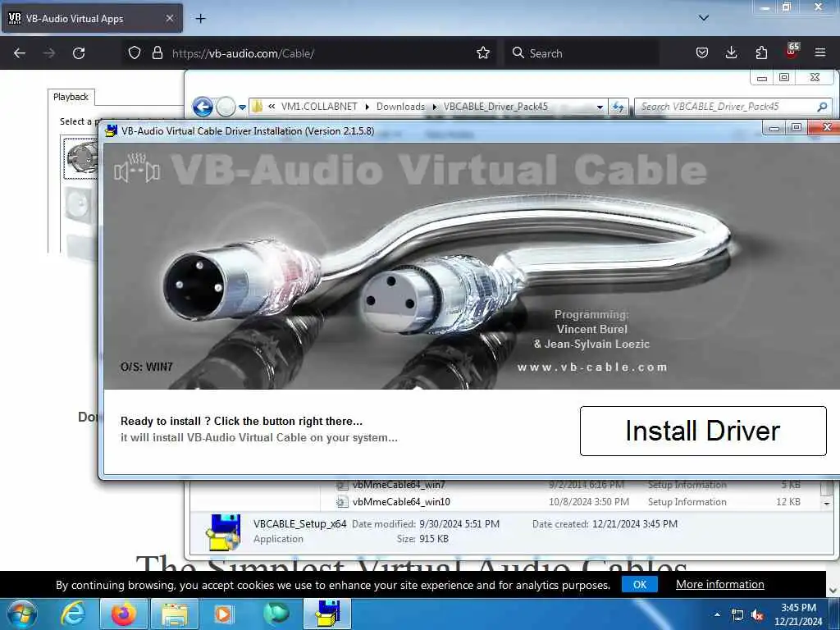Image resolution: width=840 pixels, height=630 pixels.
Task: Open a new Firefox tab
Action: pos(200,19)
